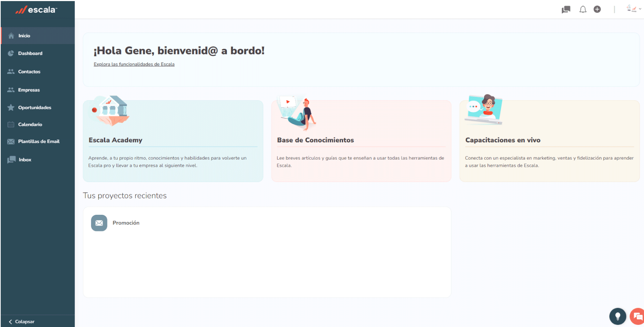Image resolution: width=644 pixels, height=327 pixels.
Task: Click the plus create icon
Action: (597, 9)
